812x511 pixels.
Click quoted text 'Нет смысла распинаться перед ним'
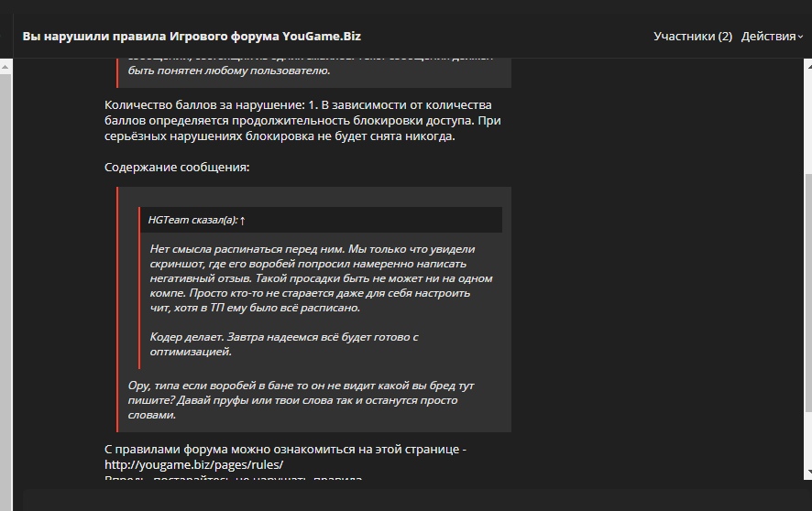[321, 278]
